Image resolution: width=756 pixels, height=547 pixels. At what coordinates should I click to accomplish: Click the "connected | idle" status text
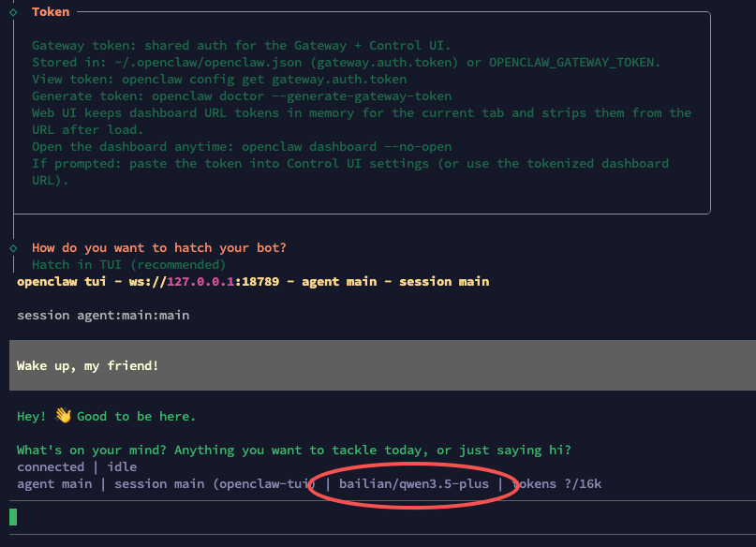pos(77,466)
